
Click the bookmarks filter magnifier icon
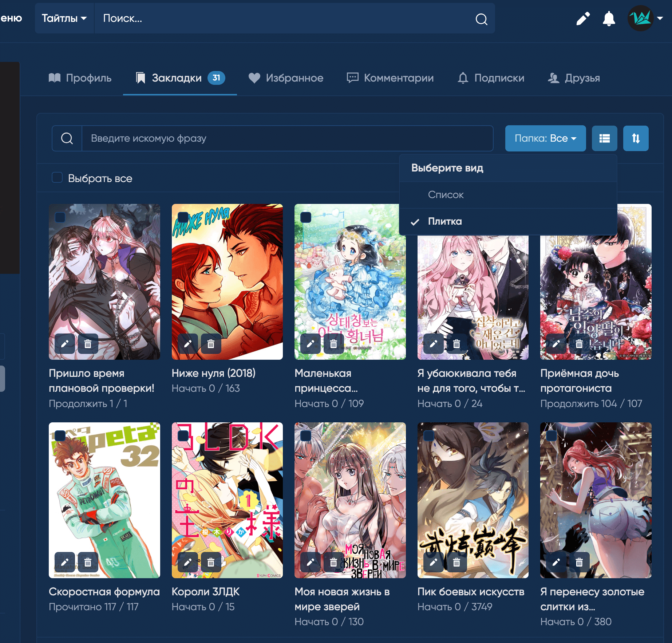67,138
